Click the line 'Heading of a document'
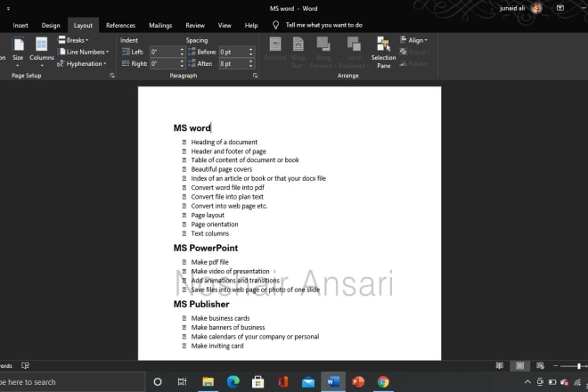The width and height of the screenshot is (588, 392). (225, 143)
